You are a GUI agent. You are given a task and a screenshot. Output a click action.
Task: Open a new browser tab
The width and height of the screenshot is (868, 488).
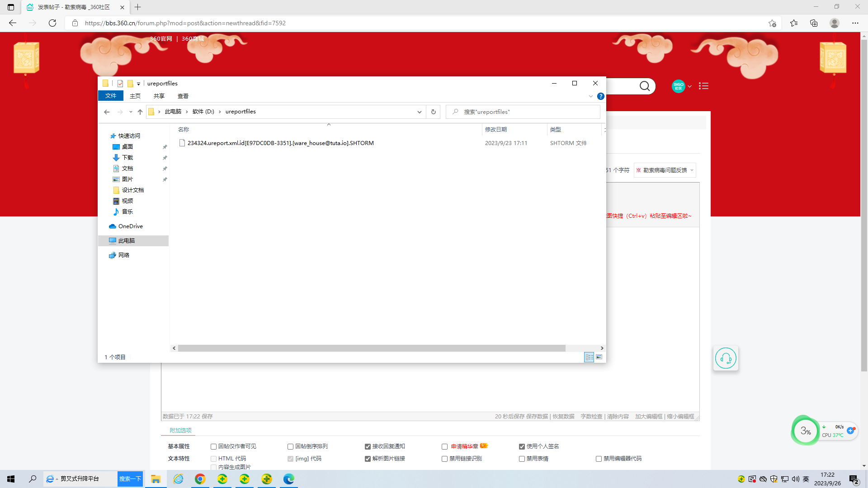(x=138, y=7)
